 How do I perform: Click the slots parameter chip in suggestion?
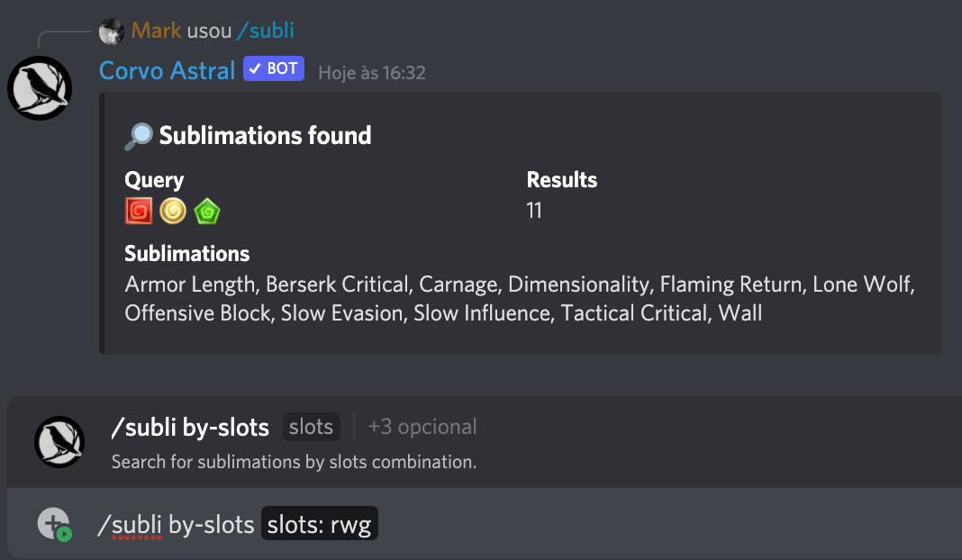pyautogui.click(x=311, y=428)
